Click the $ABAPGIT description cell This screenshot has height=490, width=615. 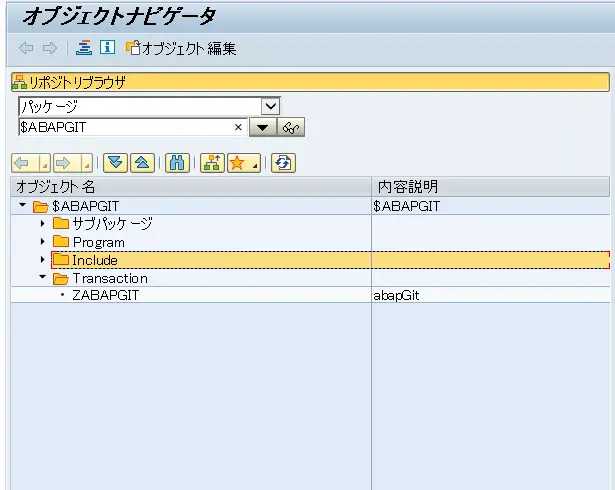point(491,206)
